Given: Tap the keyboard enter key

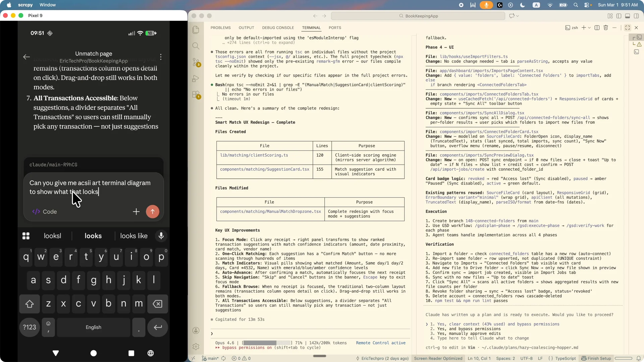Looking at the screenshot, I should tap(158, 327).
